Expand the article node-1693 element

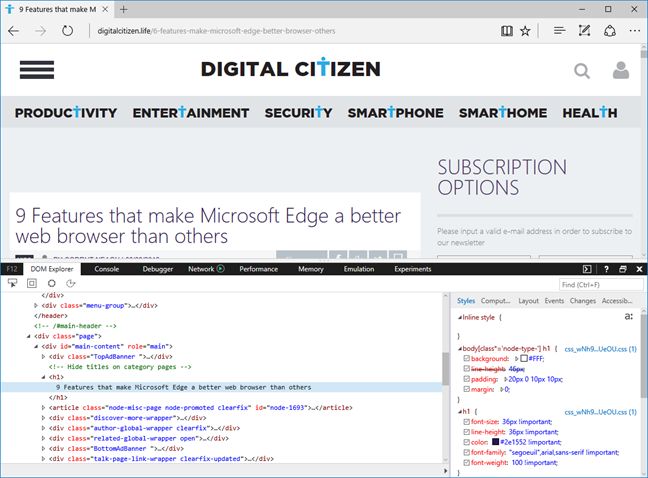(x=43, y=408)
